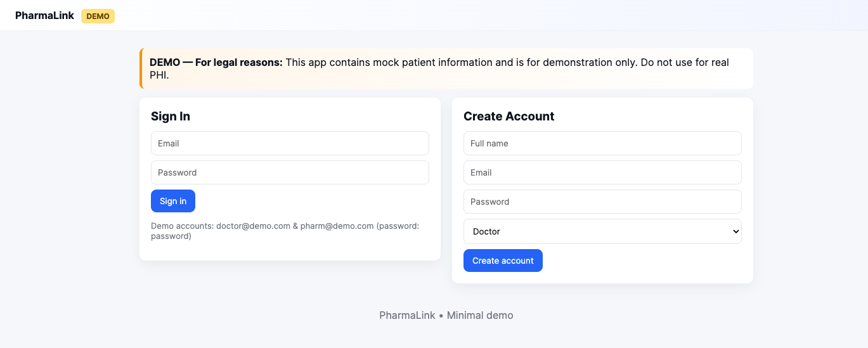This screenshot has height=348, width=868.
Task: Click the Sign In card heading
Action: click(171, 117)
